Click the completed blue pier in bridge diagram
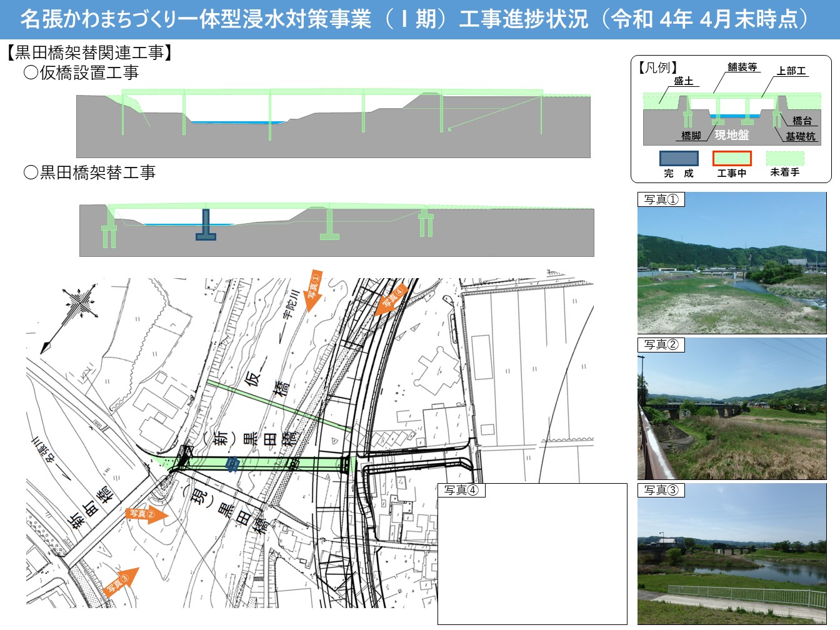 pos(206,225)
